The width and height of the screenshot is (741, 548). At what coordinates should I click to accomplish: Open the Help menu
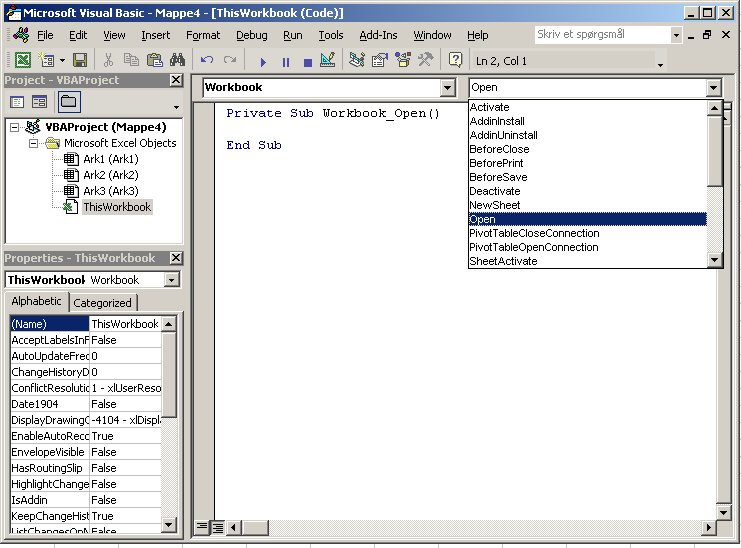[x=477, y=35]
